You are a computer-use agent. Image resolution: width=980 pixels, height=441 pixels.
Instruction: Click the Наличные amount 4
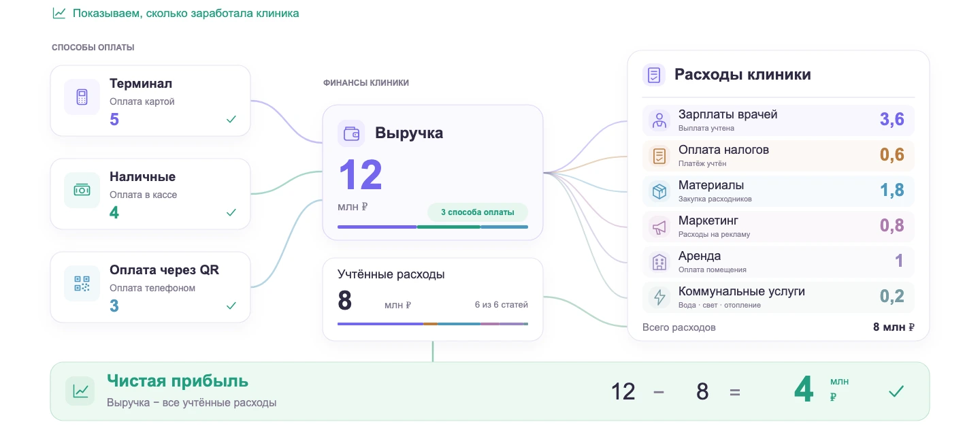coord(114,213)
